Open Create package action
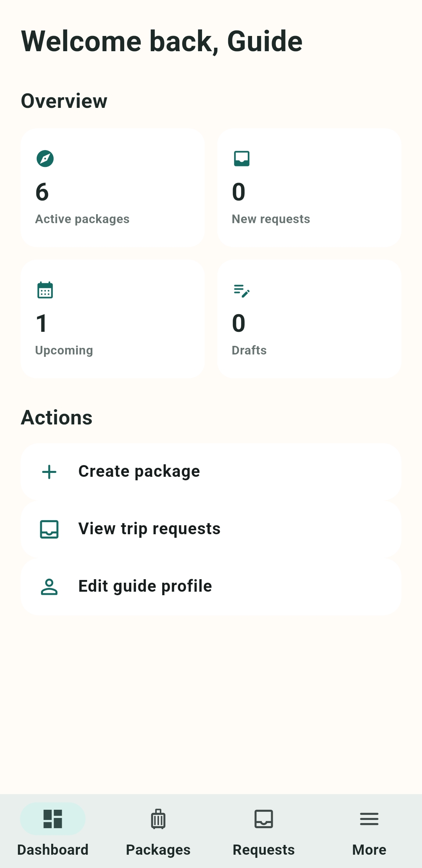The image size is (422, 868). (x=211, y=472)
